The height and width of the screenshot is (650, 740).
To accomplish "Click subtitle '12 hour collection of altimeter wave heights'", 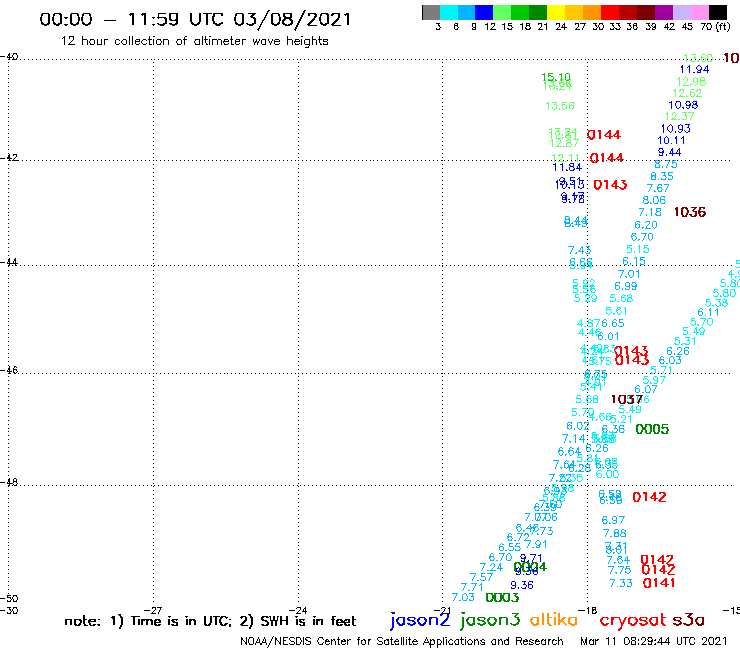I will pyautogui.click(x=194, y=41).
